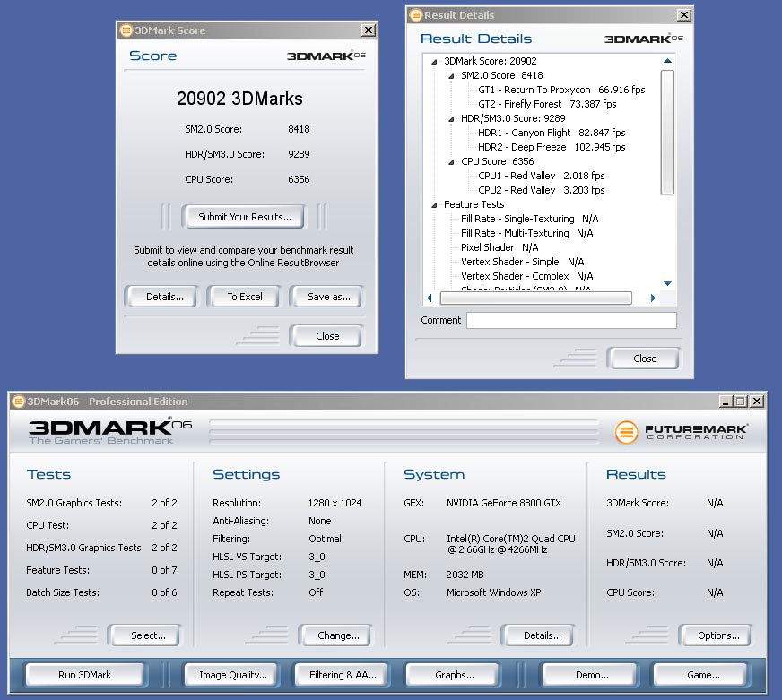
Task: Open Filtering & AA settings
Action: tap(342, 675)
